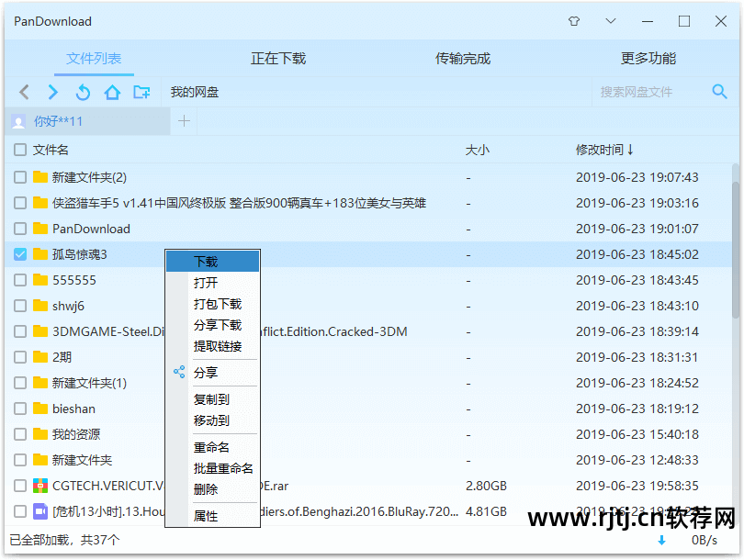Open the title bar dropdown chevron menu
This screenshot has width=744, height=560.
(x=611, y=21)
